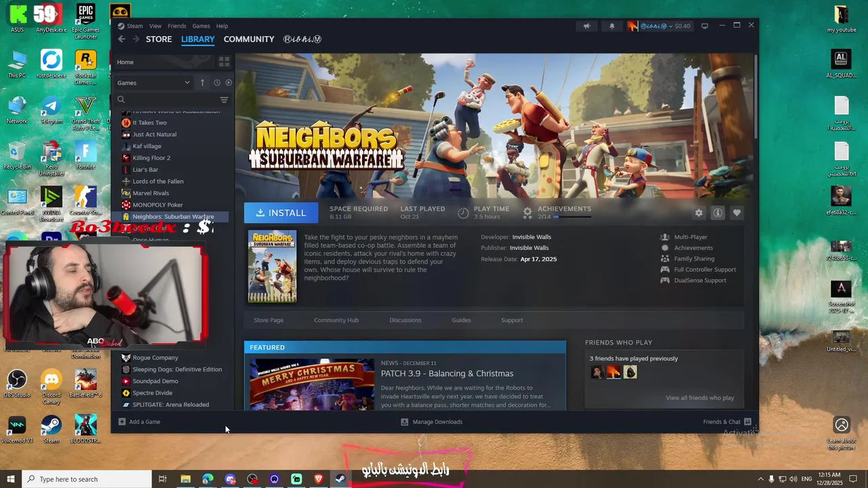The width and height of the screenshot is (868, 488).
Task: Open File Explorer from the taskbar
Action: coord(185,479)
